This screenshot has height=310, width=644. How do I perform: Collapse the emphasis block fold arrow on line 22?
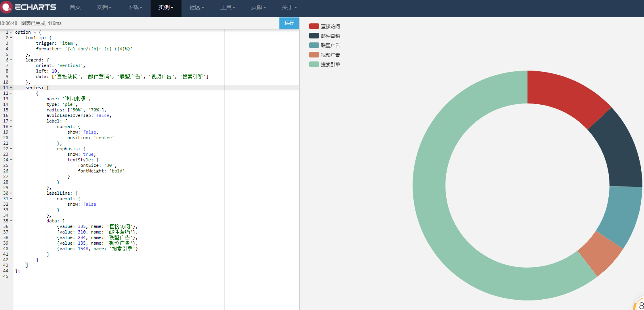[11, 149]
